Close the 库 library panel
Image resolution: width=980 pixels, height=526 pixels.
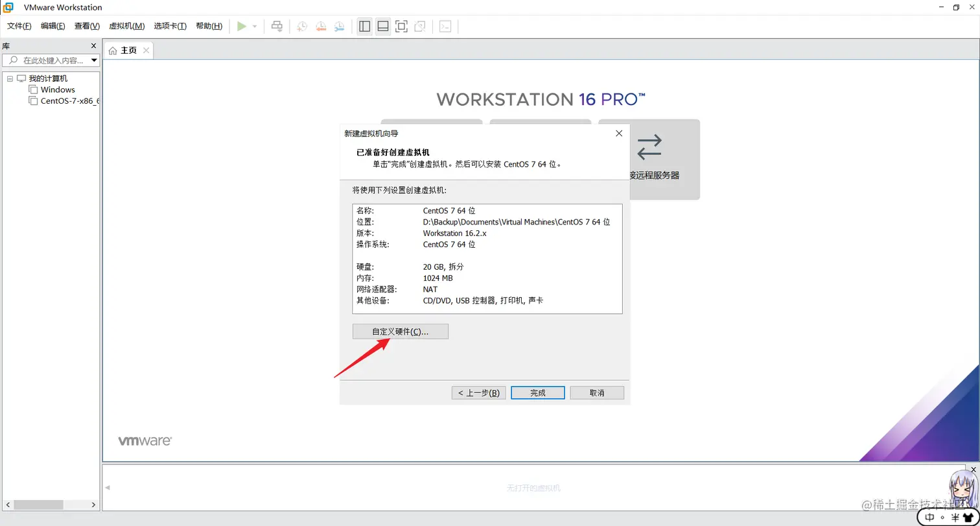[x=93, y=46]
